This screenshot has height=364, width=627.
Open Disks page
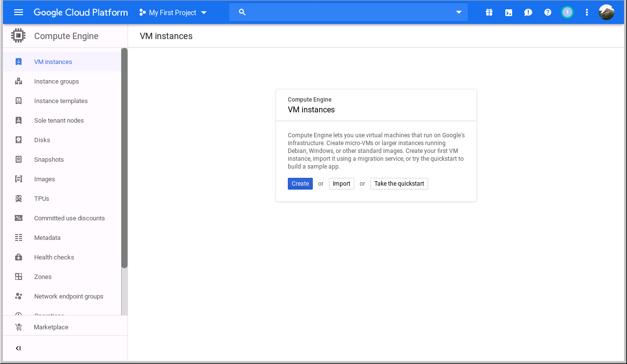point(62,140)
